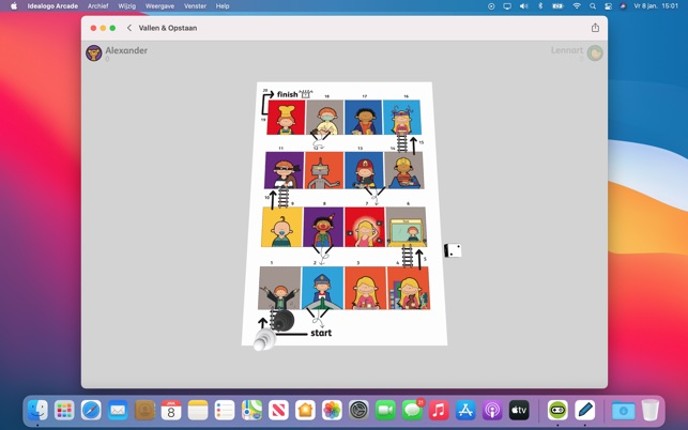Open the Music app in the Dock
This screenshot has height=430, width=688.
[439, 409]
